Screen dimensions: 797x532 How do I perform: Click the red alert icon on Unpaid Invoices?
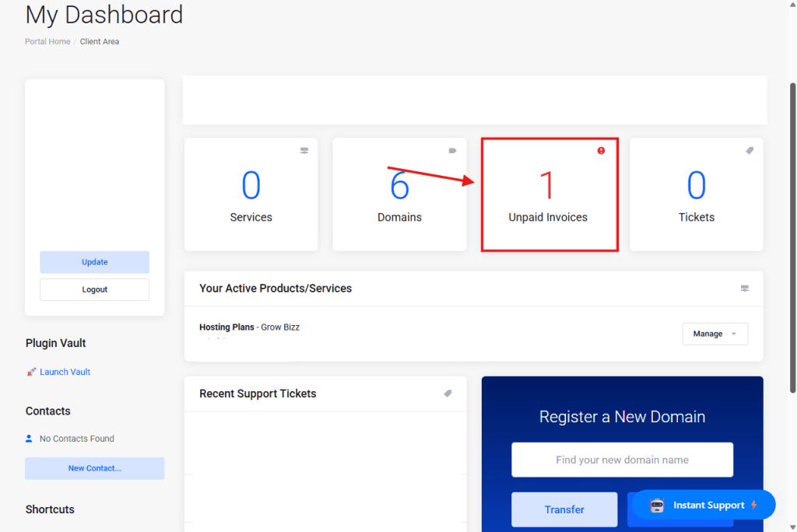(601, 151)
